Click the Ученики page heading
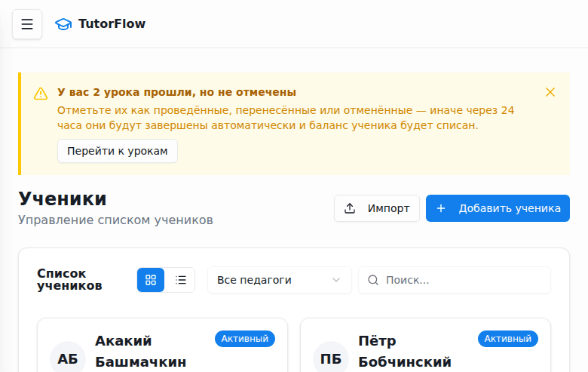Screen dimensions: 588x372 (x=63, y=199)
